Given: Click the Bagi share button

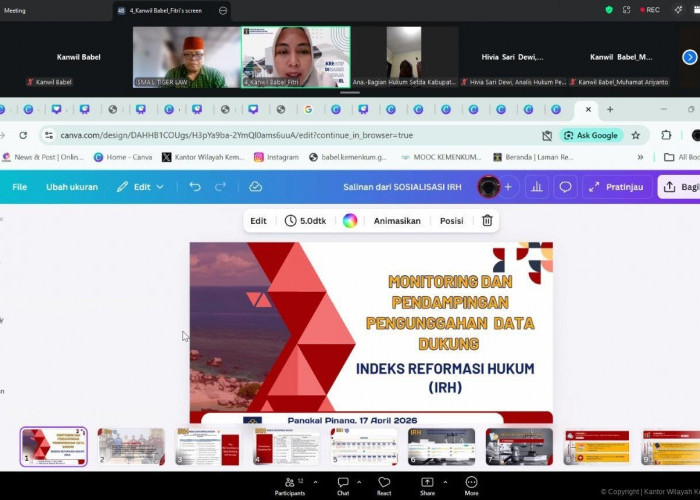Looking at the screenshot, I should (679, 187).
